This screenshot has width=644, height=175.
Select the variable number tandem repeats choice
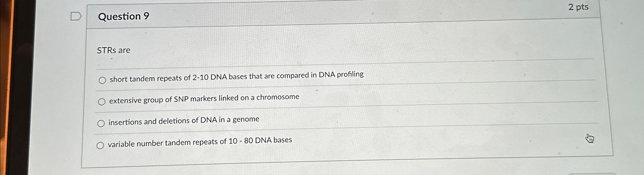click(101, 145)
